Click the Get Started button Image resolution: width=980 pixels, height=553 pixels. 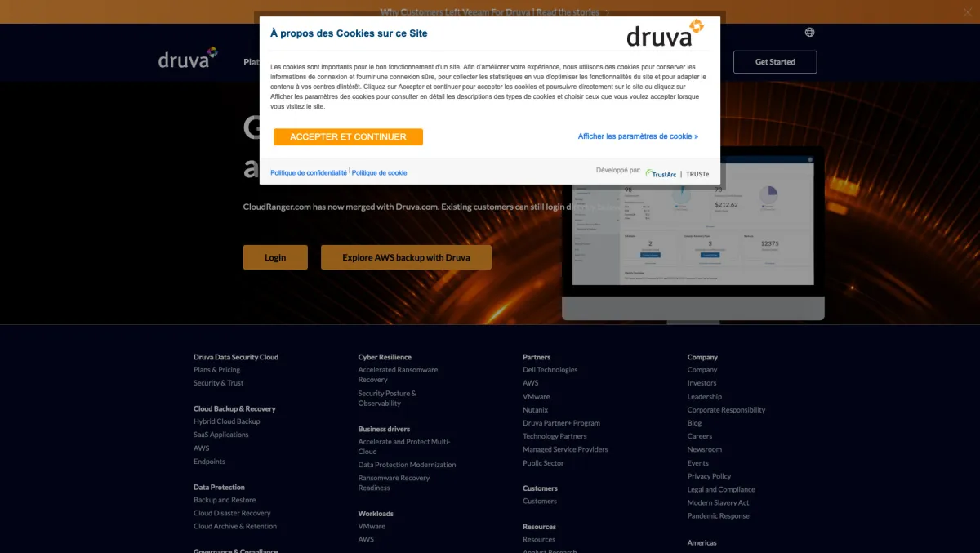pyautogui.click(x=775, y=62)
